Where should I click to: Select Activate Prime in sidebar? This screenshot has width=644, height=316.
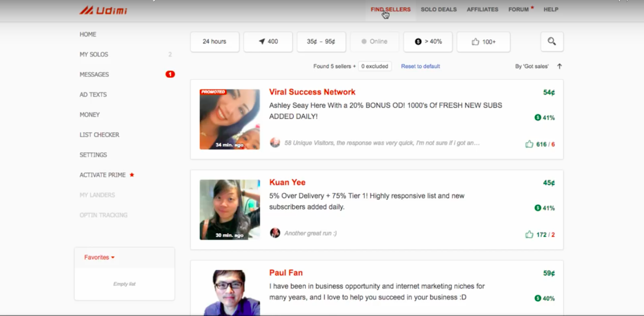click(x=103, y=175)
